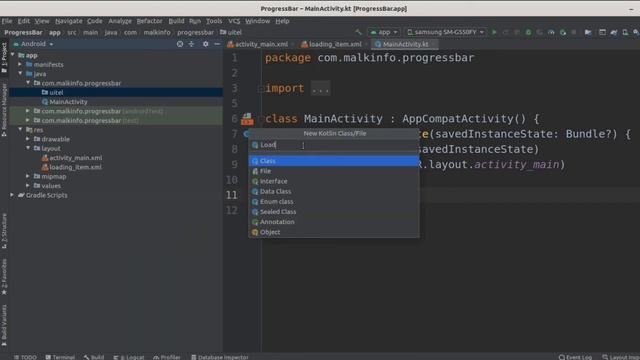Toggle the Terminal tool window

click(x=60, y=357)
